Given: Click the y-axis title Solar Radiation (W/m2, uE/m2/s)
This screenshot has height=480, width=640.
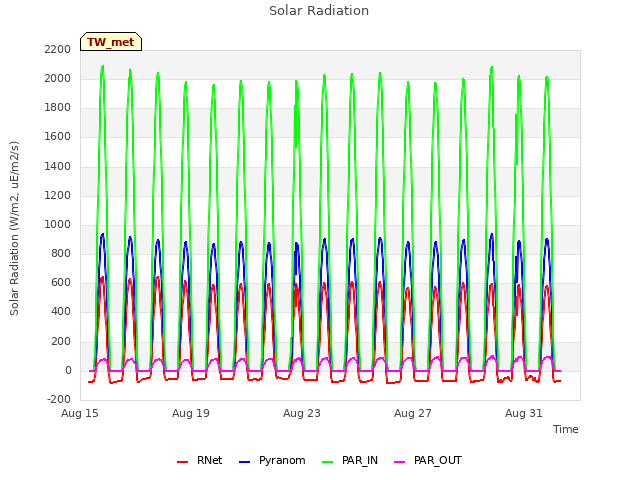Looking at the screenshot, I should coord(14,228).
